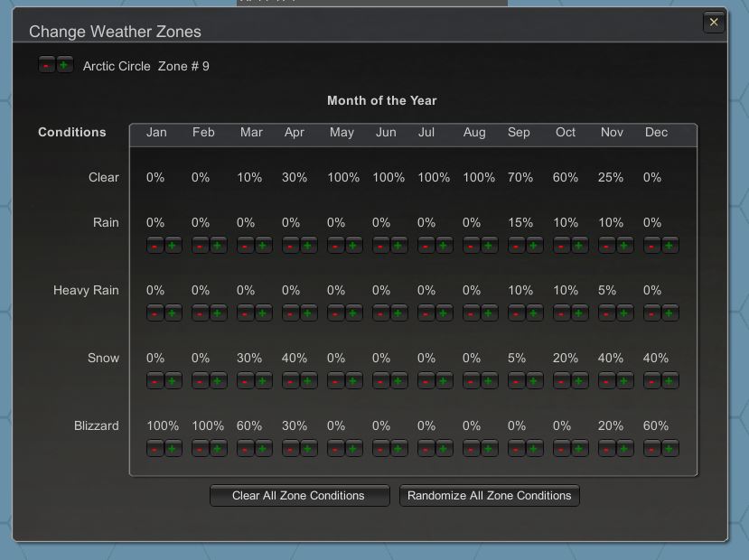Click the Blizzard 100% value for January

tap(163, 425)
